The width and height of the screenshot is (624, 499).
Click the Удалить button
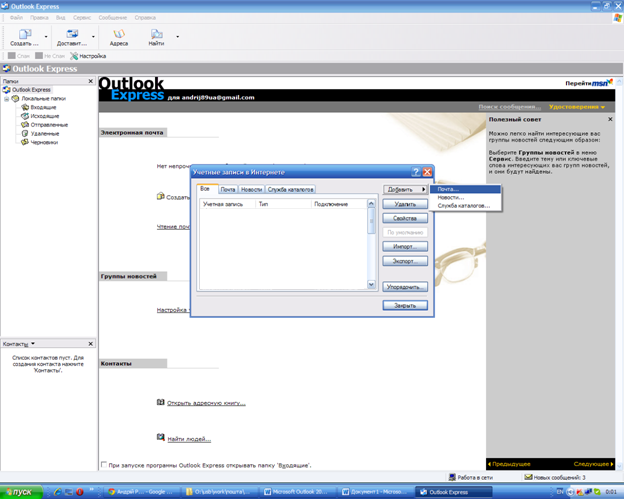coord(405,204)
